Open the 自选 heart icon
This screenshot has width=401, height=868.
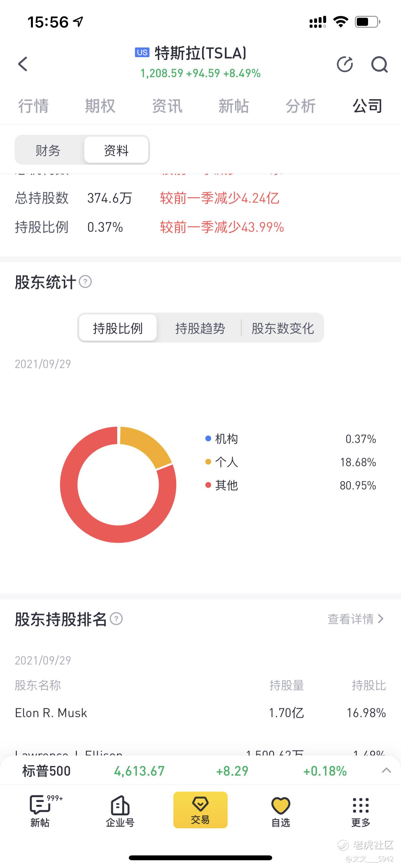(x=281, y=806)
